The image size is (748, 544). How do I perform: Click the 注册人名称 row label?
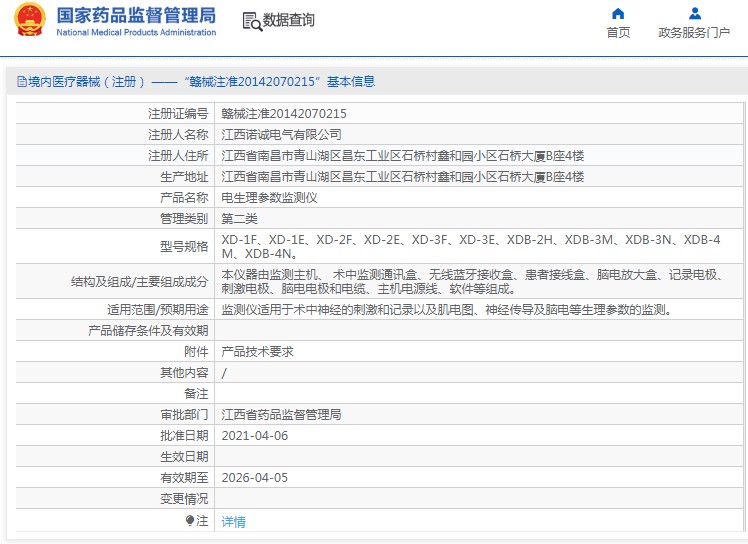click(178, 135)
